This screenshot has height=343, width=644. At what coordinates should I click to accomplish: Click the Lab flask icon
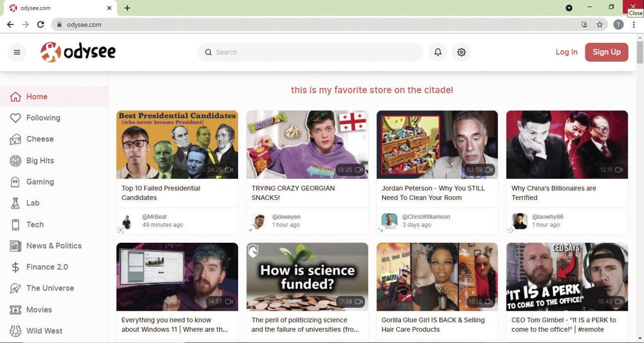pos(15,203)
